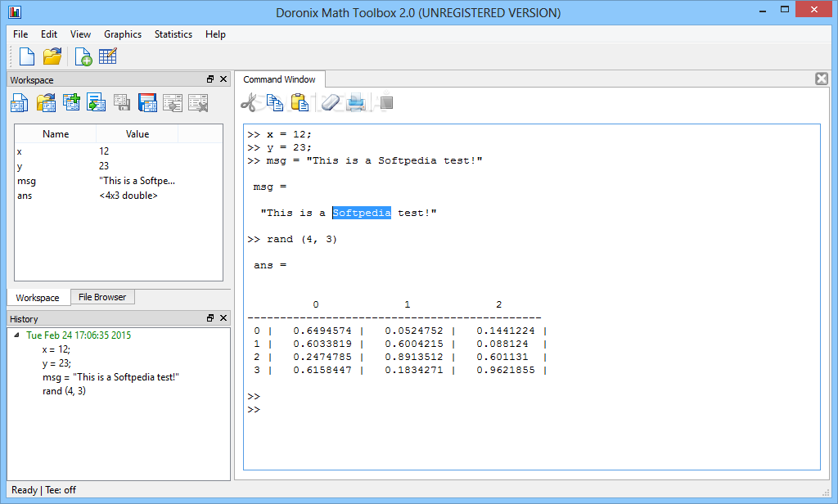Select history entry msg = "This is a Softpedia test!"

pyautogui.click(x=110, y=377)
